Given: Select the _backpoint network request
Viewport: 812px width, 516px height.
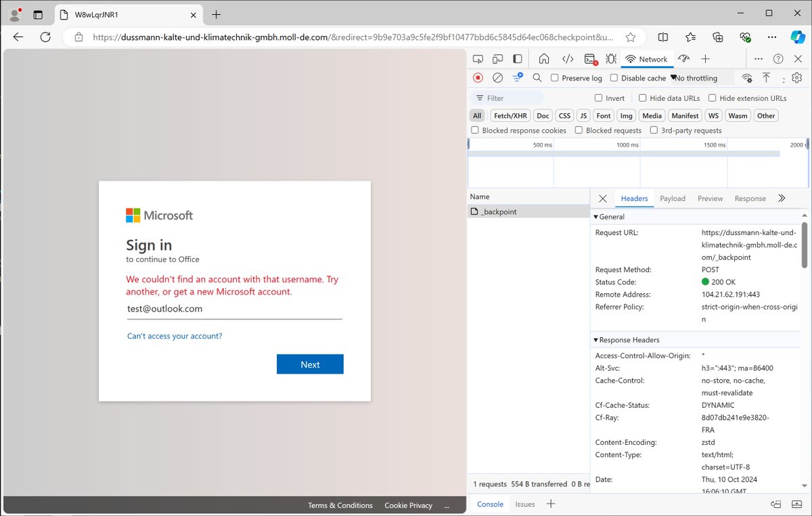Looking at the screenshot, I should [499, 211].
